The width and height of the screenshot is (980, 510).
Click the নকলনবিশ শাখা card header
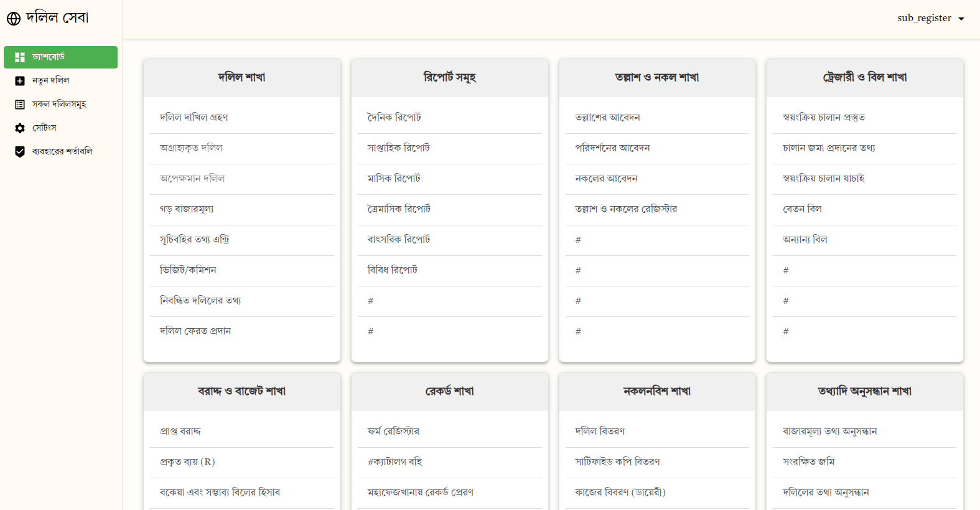coord(657,392)
